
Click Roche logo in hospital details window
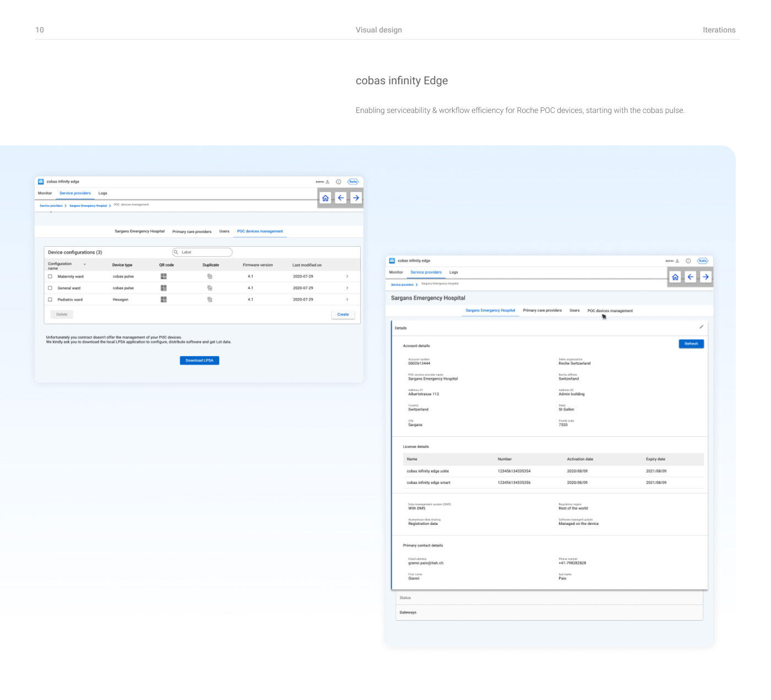click(703, 261)
